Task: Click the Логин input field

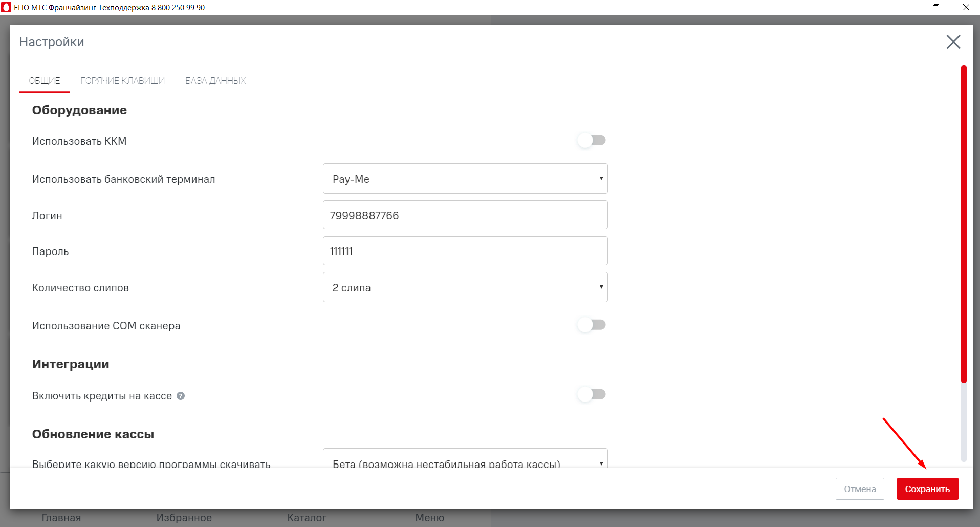Action: (465, 215)
